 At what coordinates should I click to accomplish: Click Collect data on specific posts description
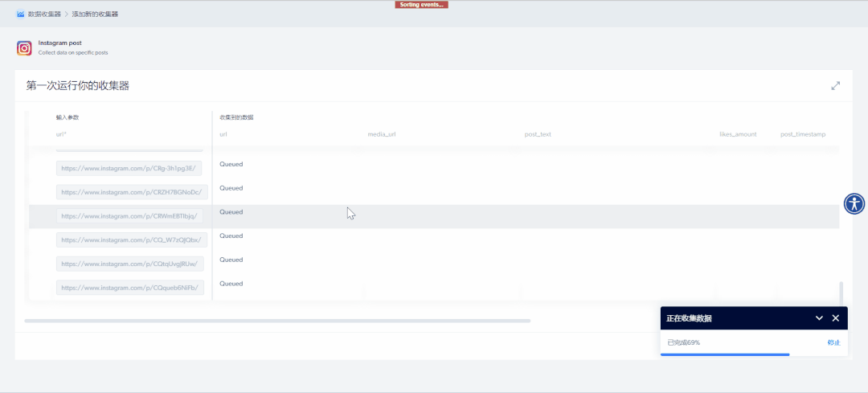point(73,53)
